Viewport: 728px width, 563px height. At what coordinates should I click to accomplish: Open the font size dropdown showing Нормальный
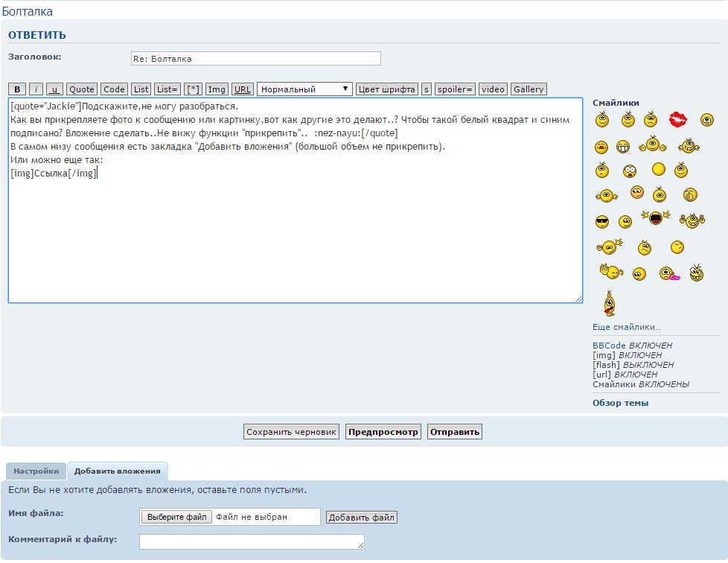(304, 89)
